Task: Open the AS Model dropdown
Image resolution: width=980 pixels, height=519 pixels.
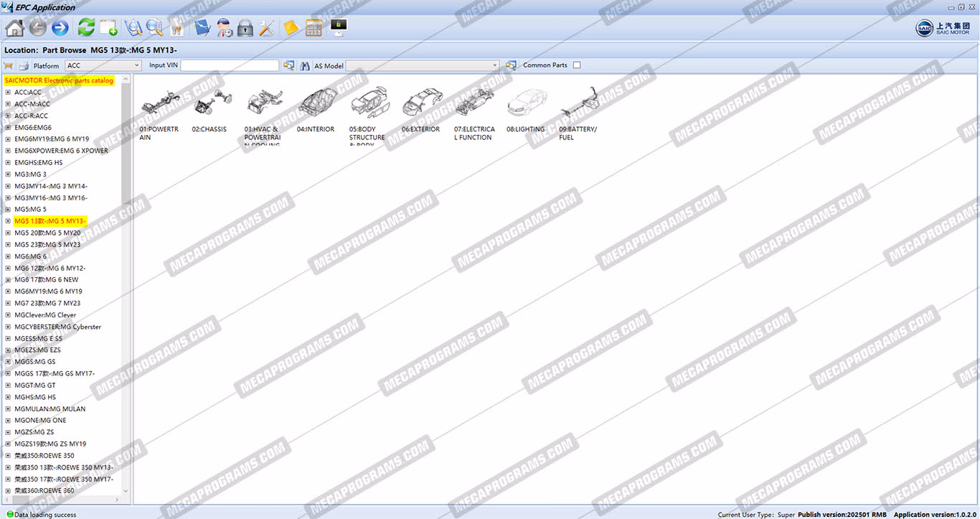Action: (x=423, y=65)
